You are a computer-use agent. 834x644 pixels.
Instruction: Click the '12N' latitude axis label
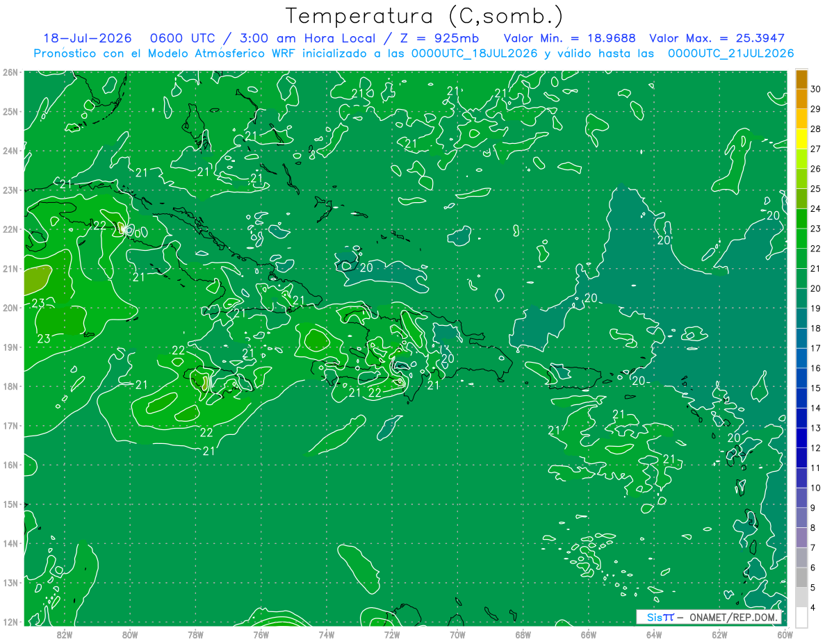coord(10,622)
